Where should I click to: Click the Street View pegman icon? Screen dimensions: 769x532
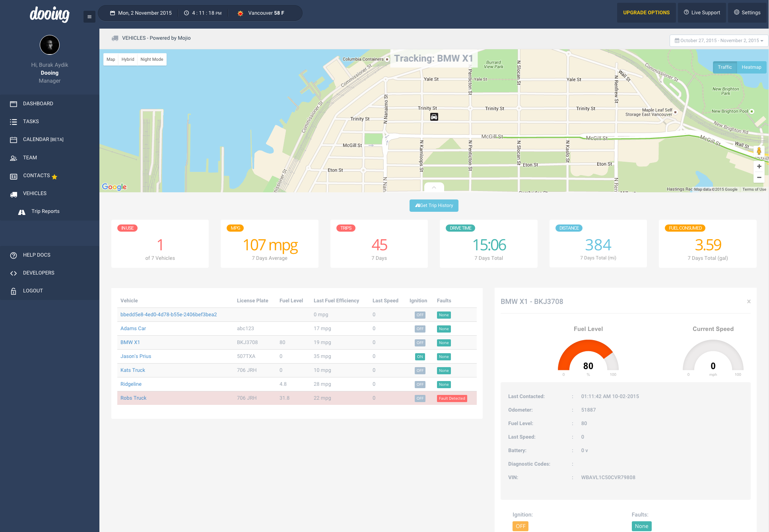[x=759, y=151]
